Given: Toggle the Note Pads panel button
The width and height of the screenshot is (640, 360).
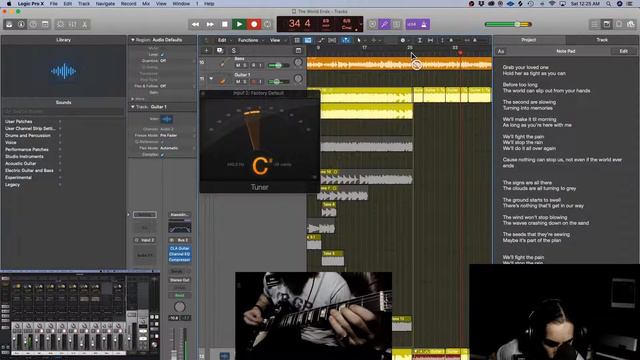Looking at the screenshot, I should point(607,24).
